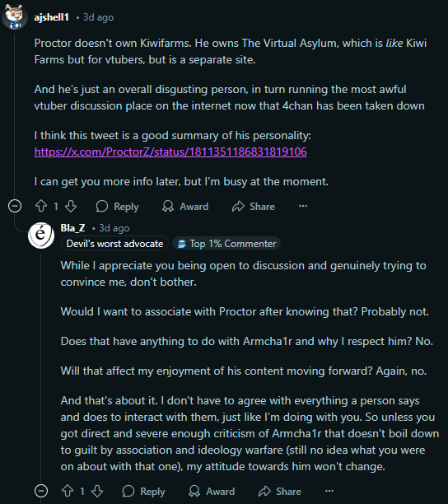
Task: Award Bla_Z's comment
Action: tap(212, 491)
